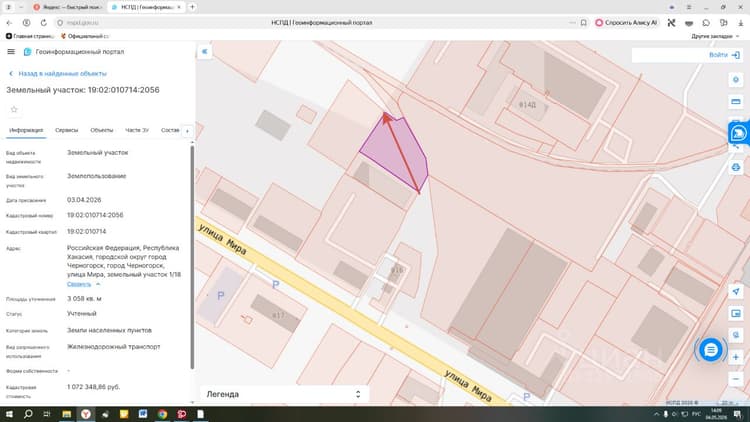Open the browser downloads icon
Image resolution: width=750 pixels, height=422 pixels.
tap(740, 22)
